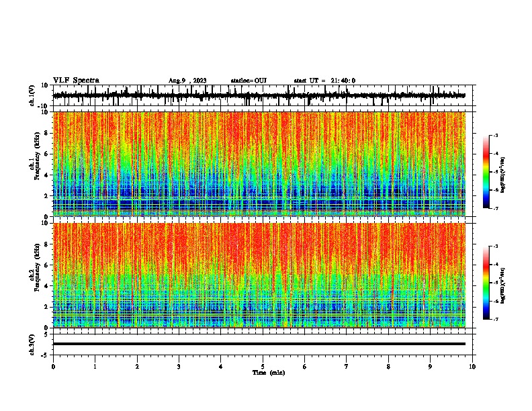Image resolution: width=532 pixels, height=411 pixels.
Task: Click time axis tick label '2'
Action: coord(137,367)
